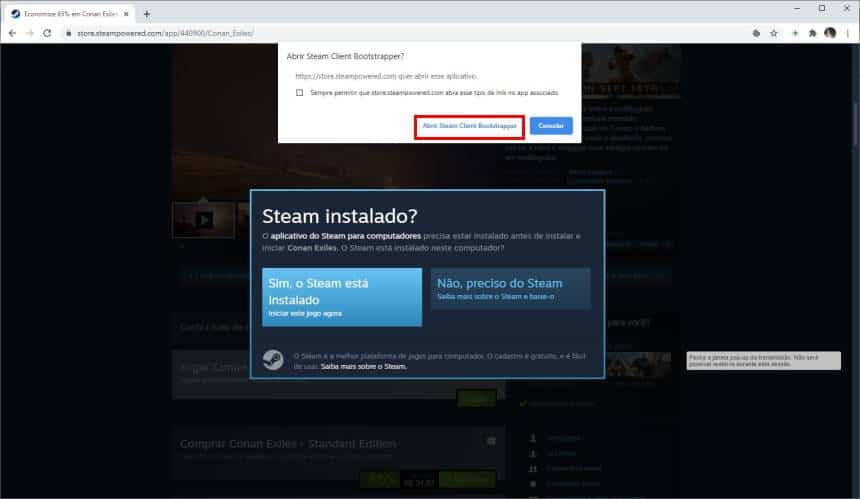The width and height of the screenshot is (860, 499).
Task: Open the extensions puzzle icon
Action: 812,33
